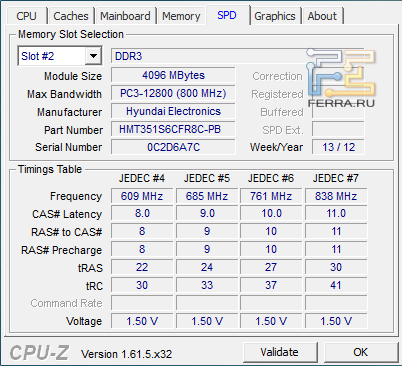Click the empty Buffered field
Image resolution: width=402 pixels, height=366 pixels.
coord(338,112)
